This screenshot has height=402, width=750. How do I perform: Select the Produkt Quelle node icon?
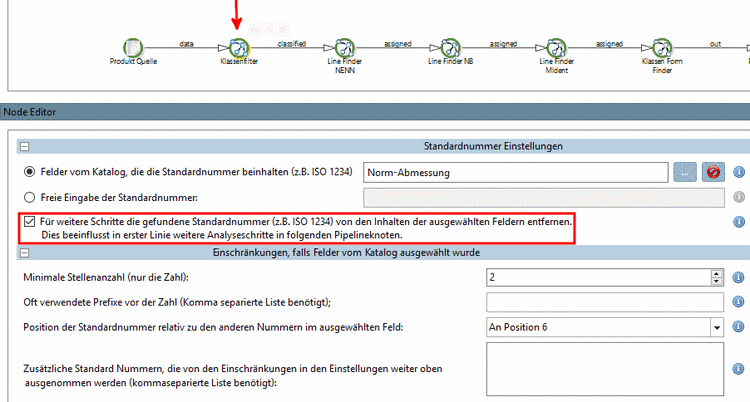pos(133,48)
